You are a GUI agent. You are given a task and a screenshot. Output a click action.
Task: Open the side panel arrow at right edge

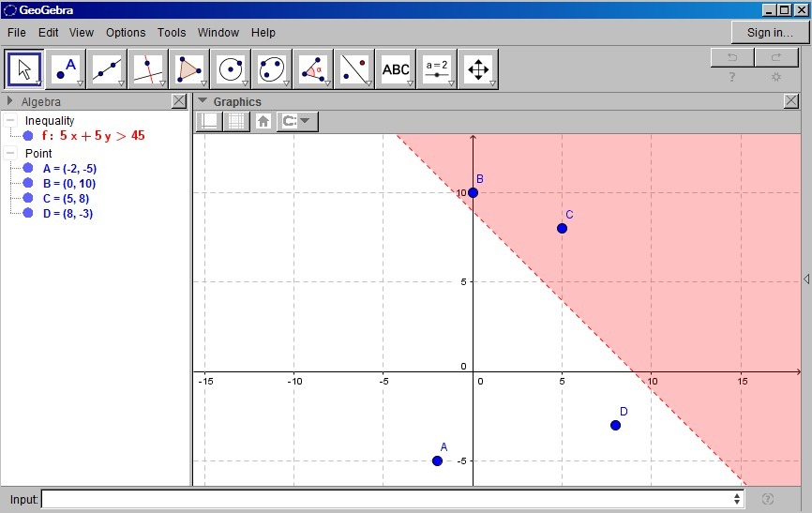[806, 279]
